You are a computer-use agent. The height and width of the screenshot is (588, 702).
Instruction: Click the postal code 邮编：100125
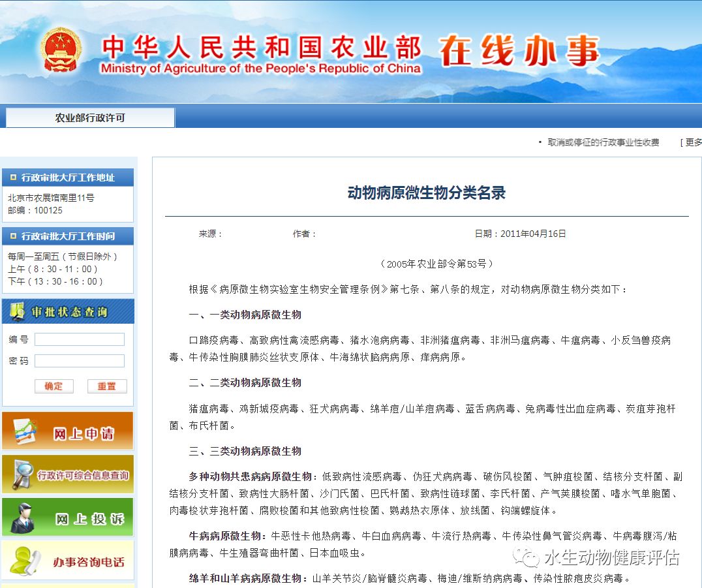[35, 211]
